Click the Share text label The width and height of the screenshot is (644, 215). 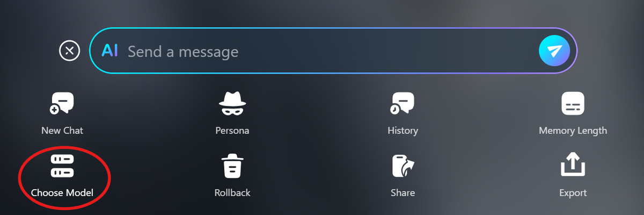coord(402,192)
